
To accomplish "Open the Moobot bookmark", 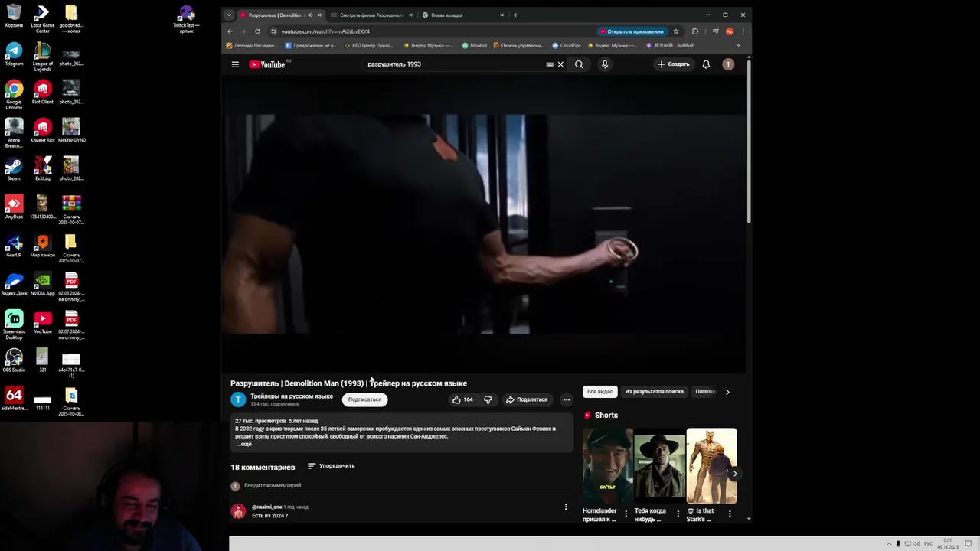I will pos(475,45).
